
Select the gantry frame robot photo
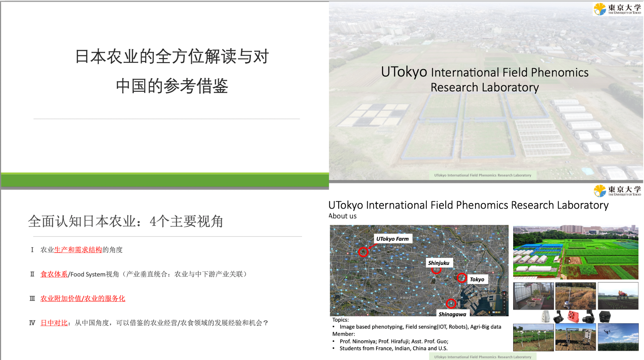(575, 337)
